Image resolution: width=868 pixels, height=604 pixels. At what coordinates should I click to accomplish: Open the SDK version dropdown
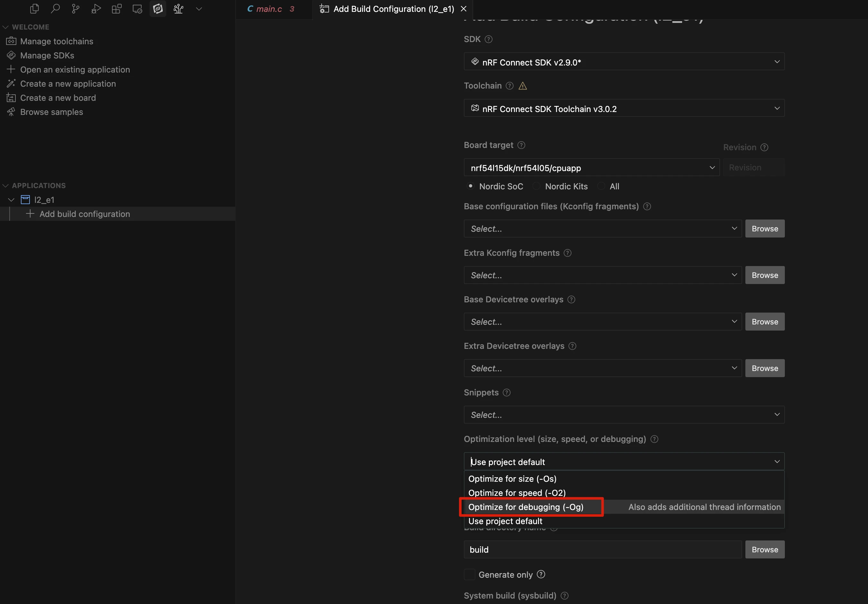[624, 62]
